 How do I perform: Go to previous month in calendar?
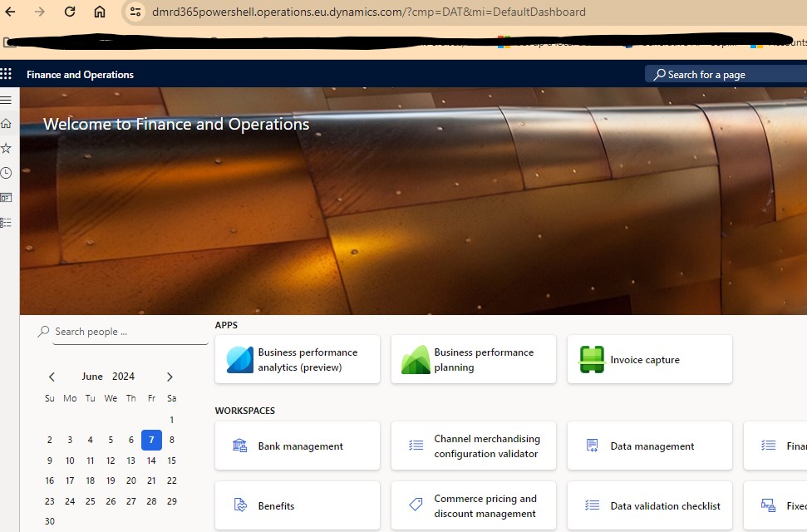[52, 377]
